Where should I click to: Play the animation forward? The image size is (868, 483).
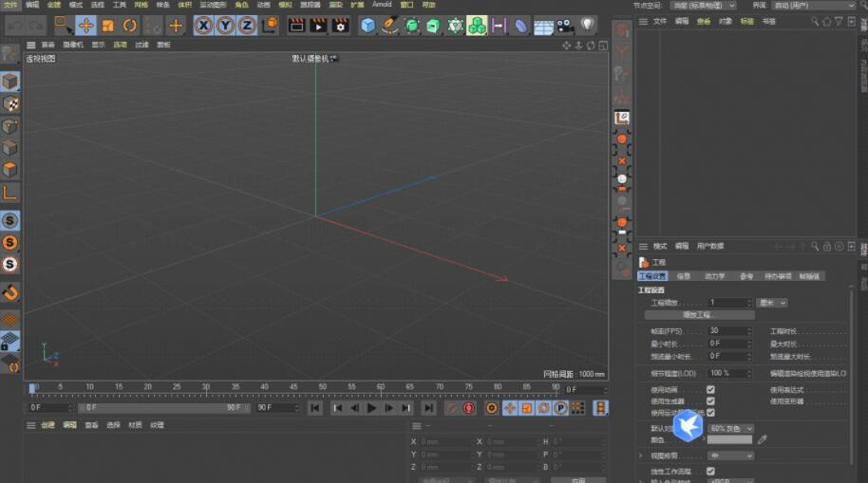point(371,408)
